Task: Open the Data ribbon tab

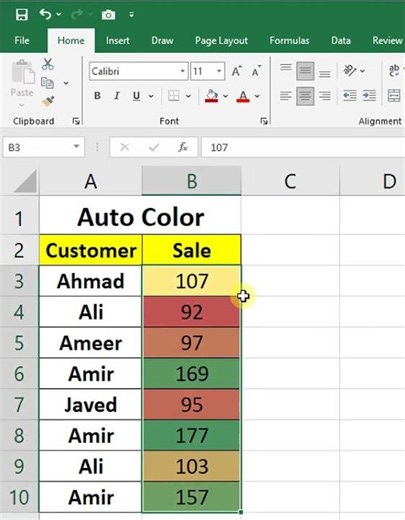Action: point(341,41)
